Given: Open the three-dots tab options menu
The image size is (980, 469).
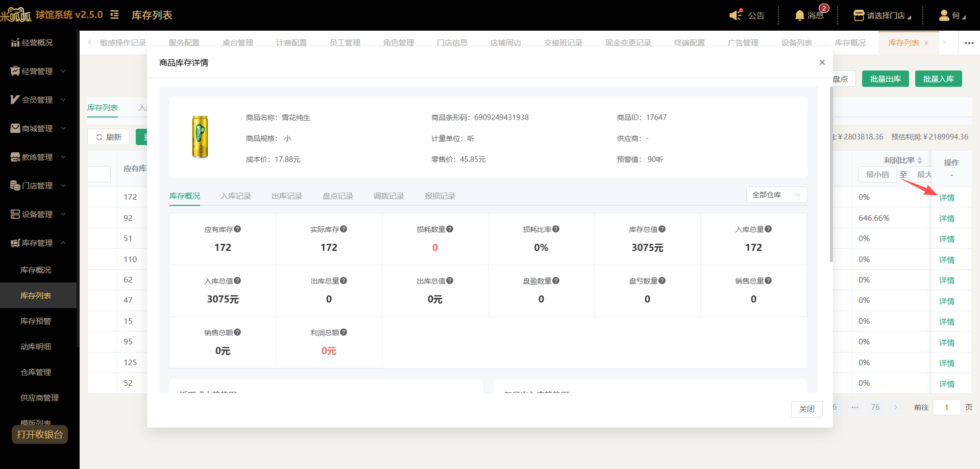Looking at the screenshot, I should pos(969,43).
